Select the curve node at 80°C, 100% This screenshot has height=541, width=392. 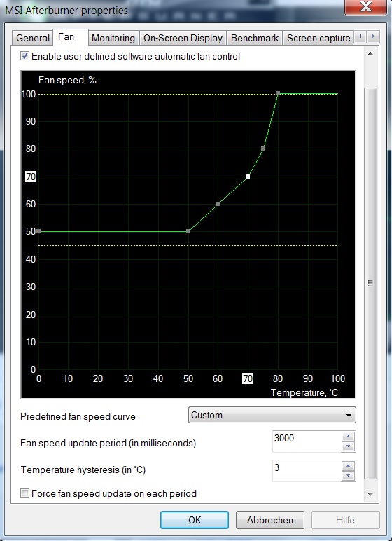coord(278,93)
